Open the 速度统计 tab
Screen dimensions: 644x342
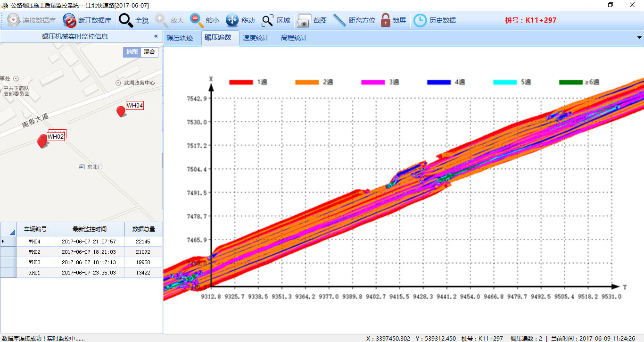point(256,38)
